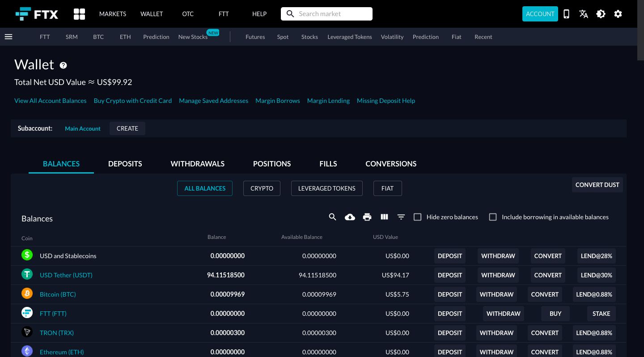
Task: Open the FTT top menu
Action: click(x=224, y=14)
